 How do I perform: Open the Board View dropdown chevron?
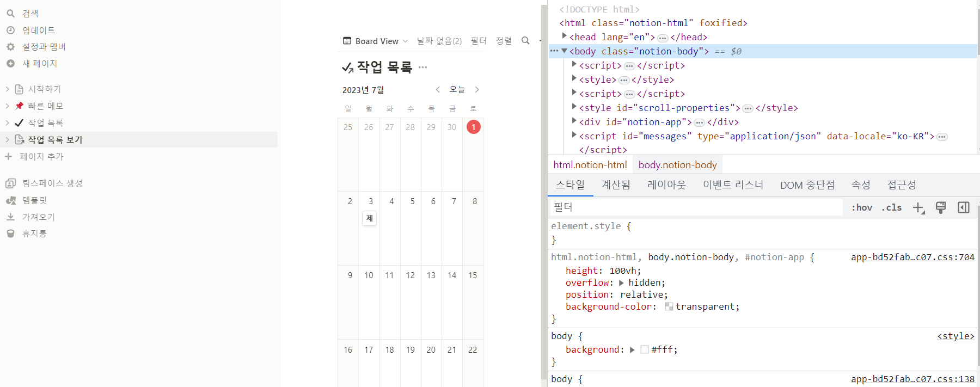405,41
